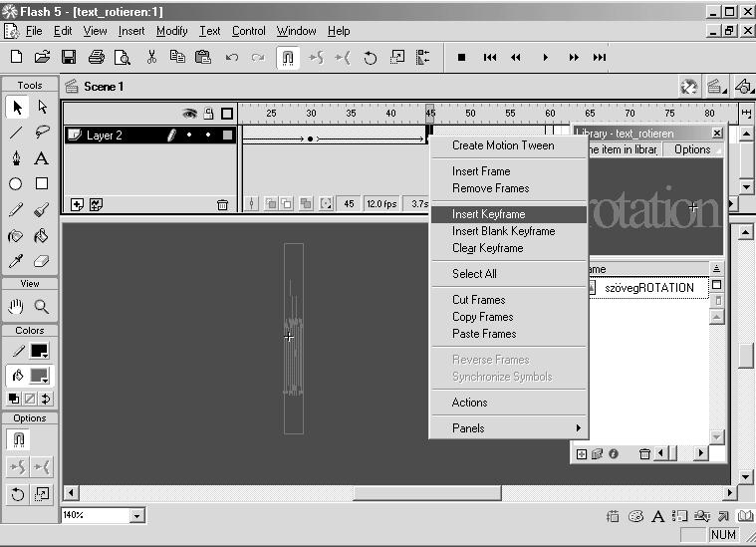Viewport: 756px width, 547px height.
Task: Select the Pencil tool
Action: 16,210
